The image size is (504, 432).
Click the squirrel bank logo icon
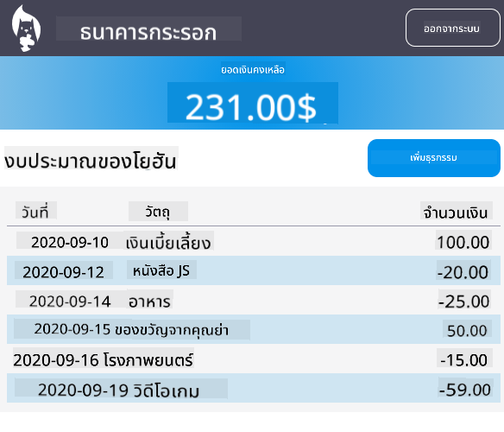[27, 29]
